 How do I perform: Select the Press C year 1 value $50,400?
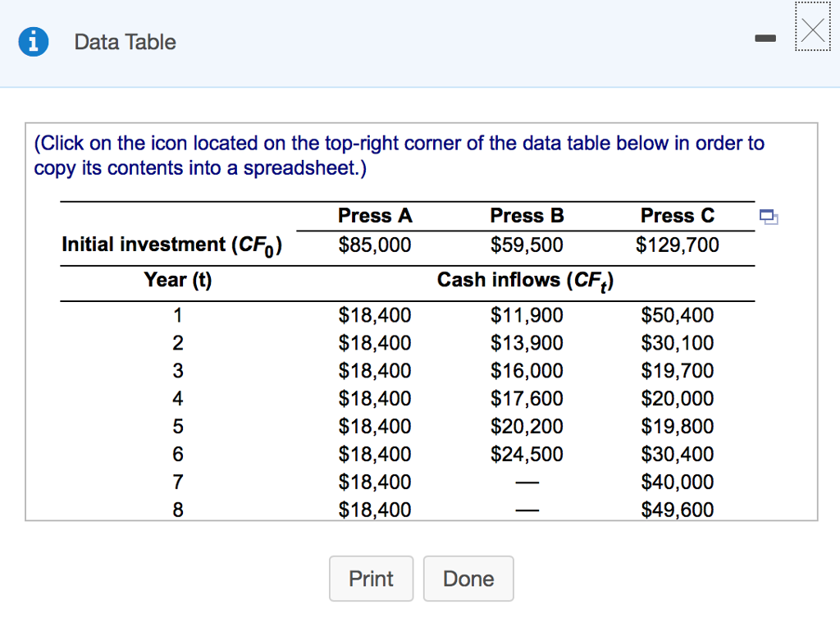pyautogui.click(x=678, y=315)
